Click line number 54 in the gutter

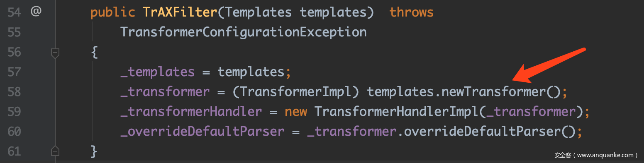click(x=15, y=12)
